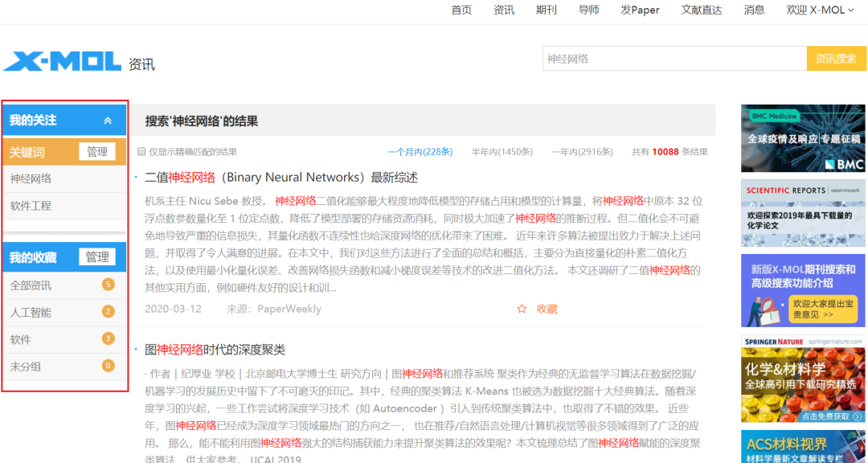Click the count badge next to 人工智能

108,312
